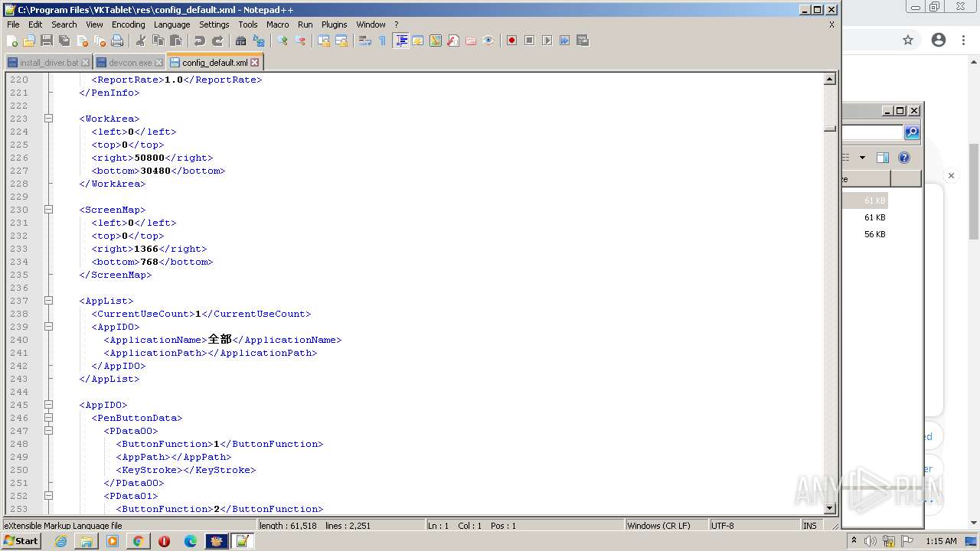
Task: Run macro multiple times icon
Action: tap(564, 41)
